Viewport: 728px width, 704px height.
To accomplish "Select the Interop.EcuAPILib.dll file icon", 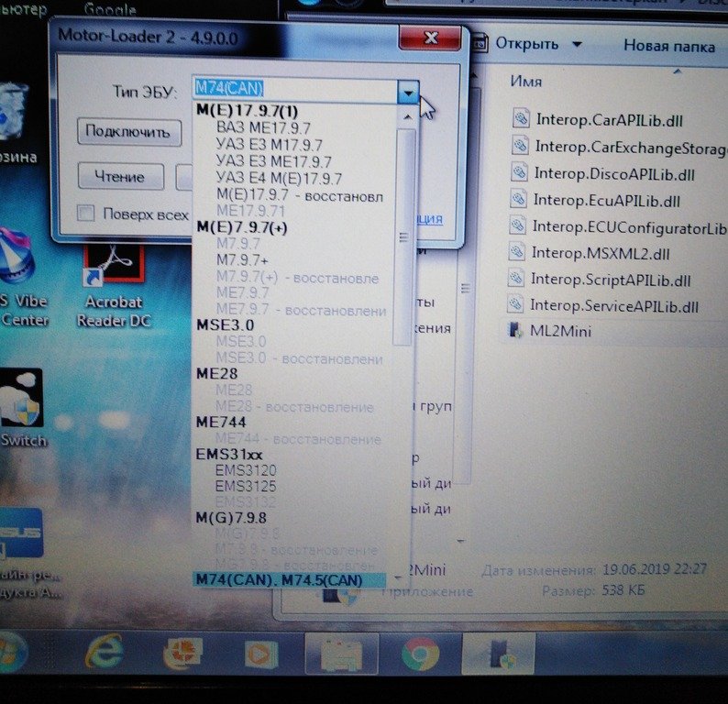I will pyautogui.click(x=518, y=198).
